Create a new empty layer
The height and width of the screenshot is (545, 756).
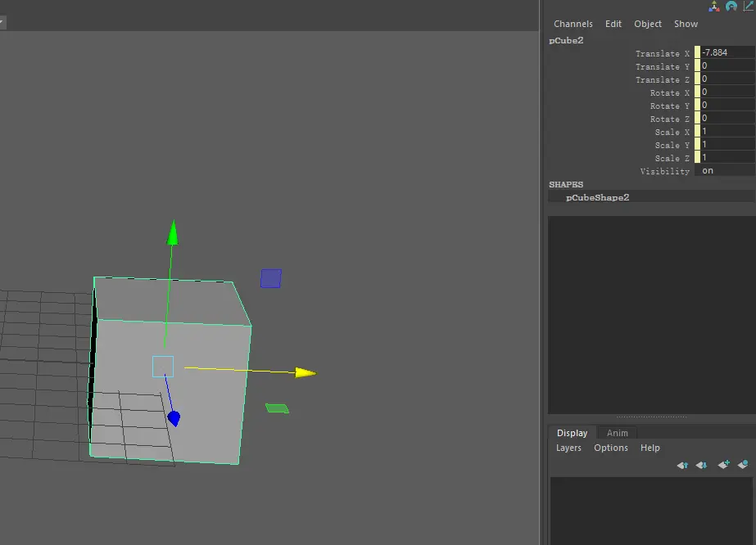(723, 465)
